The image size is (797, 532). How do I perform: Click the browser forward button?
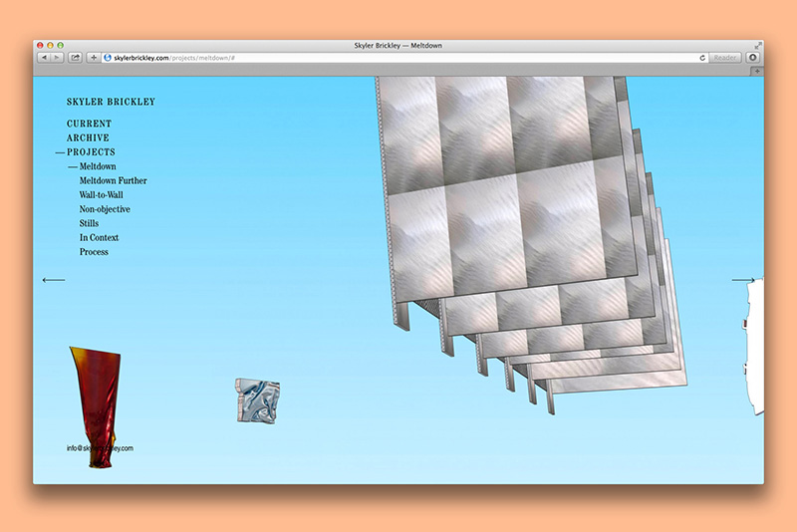click(56, 58)
